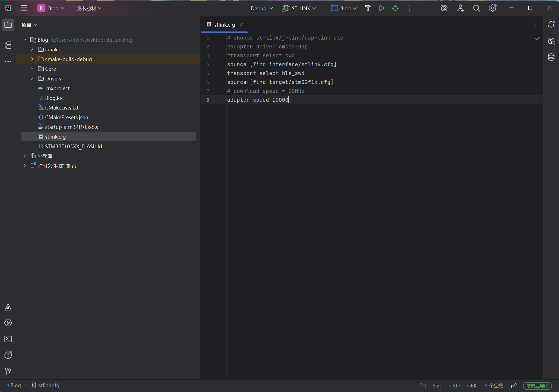The width and height of the screenshot is (559, 392).
Task: Open the Git version control panel
Action: coord(8,371)
